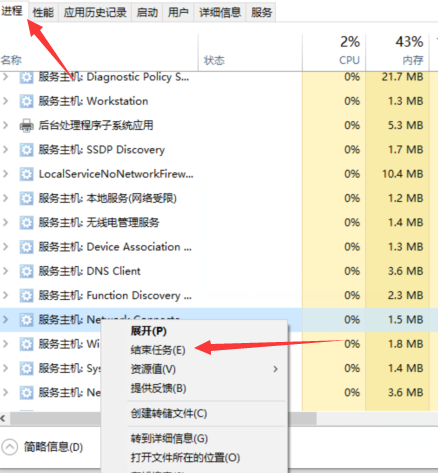
Task: Expand the Device Association service row
Action: click(x=5, y=247)
